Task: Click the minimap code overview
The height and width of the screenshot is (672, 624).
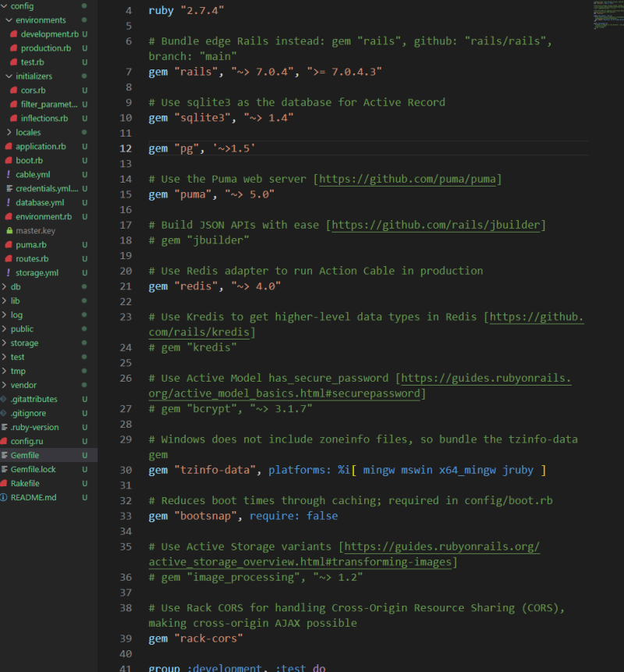Action: (x=608, y=15)
